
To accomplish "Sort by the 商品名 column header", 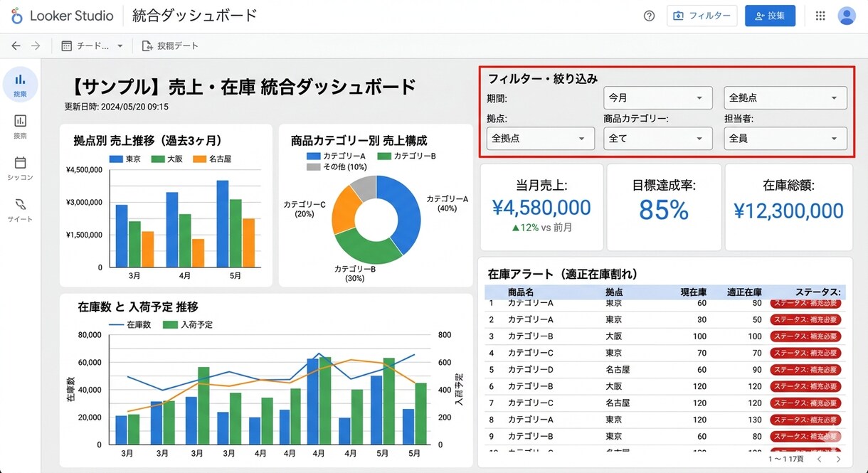I will [x=521, y=292].
